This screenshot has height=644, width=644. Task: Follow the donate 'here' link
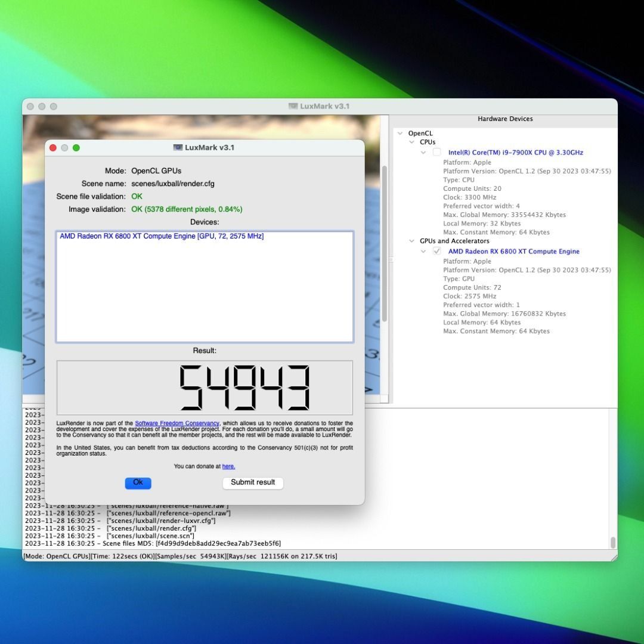[228, 466]
